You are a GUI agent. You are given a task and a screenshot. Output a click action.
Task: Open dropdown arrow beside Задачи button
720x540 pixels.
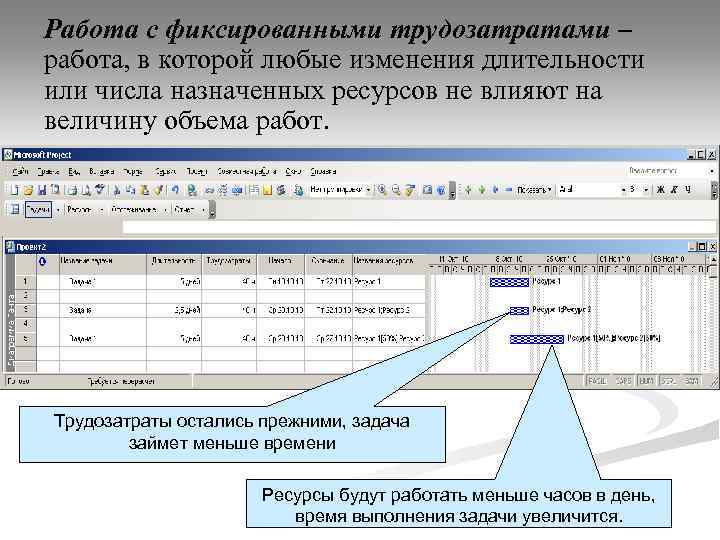(58, 210)
